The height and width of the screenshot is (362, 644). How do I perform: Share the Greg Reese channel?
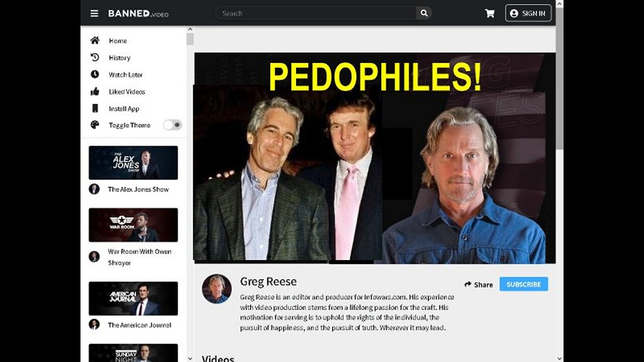[x=478, y=285]
